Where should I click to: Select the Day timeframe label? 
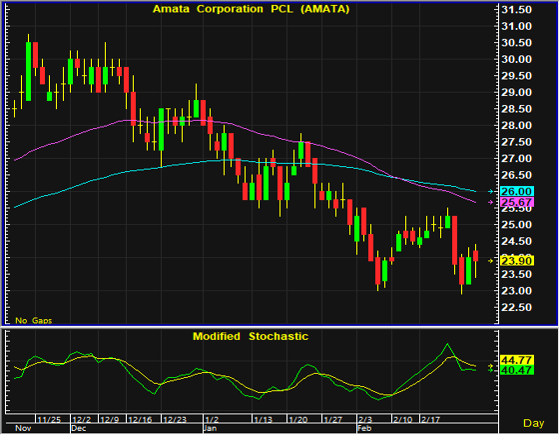click(x=534, y=423)
